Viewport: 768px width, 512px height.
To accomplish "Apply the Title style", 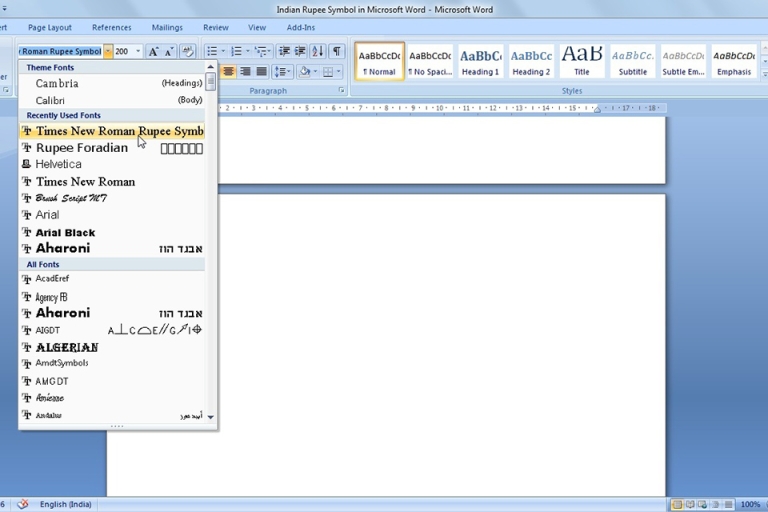I will tap(582, 61).
